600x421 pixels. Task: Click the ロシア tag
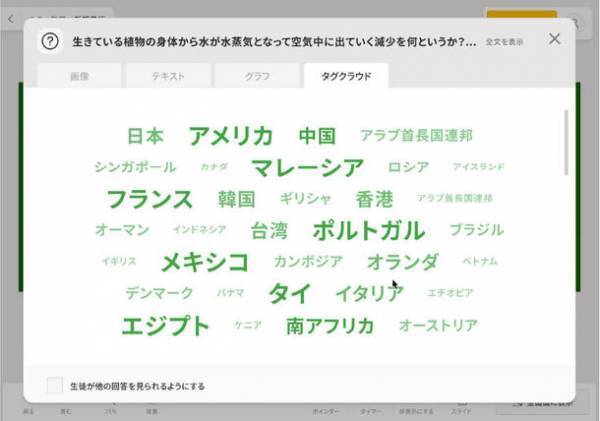(x=408, y=167)
